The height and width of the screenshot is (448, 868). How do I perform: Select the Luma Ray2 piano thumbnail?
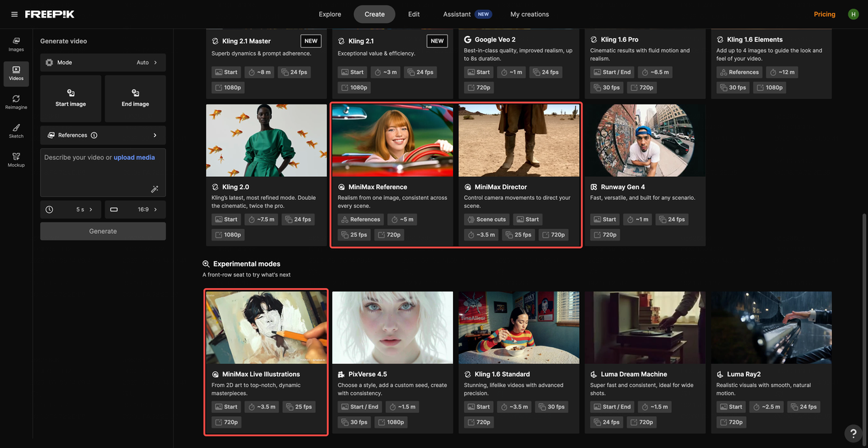click(x=771, y=327)
